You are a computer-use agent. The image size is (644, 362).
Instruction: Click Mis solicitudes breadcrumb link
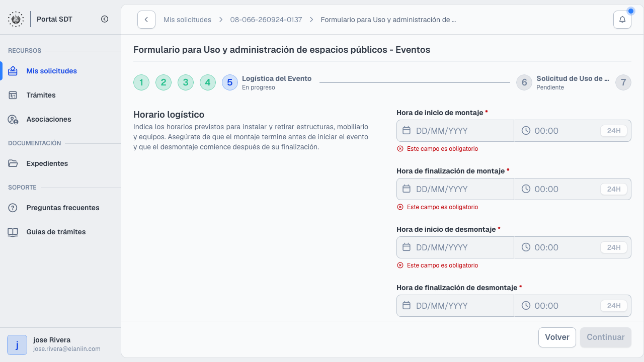(x=187, y=20)
